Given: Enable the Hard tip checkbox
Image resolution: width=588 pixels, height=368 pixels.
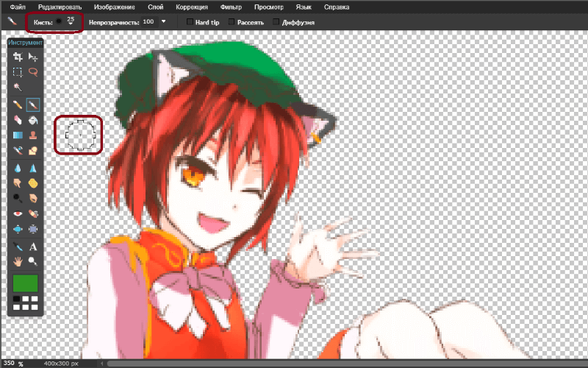Looking at the screenshot, I should click(x=190, y=22).
